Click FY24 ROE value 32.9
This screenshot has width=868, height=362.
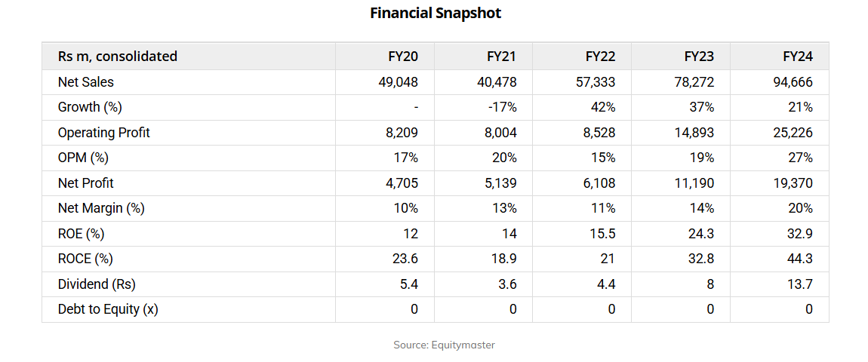[799, 234]
